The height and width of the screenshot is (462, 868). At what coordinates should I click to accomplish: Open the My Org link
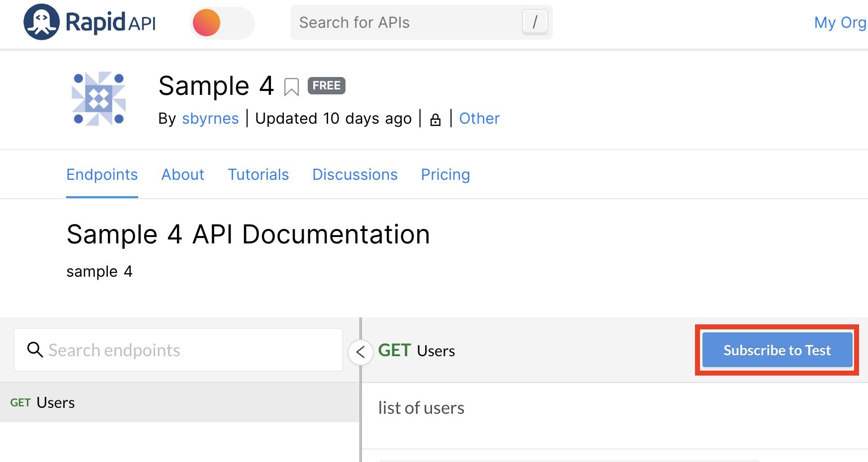[840, 23]
